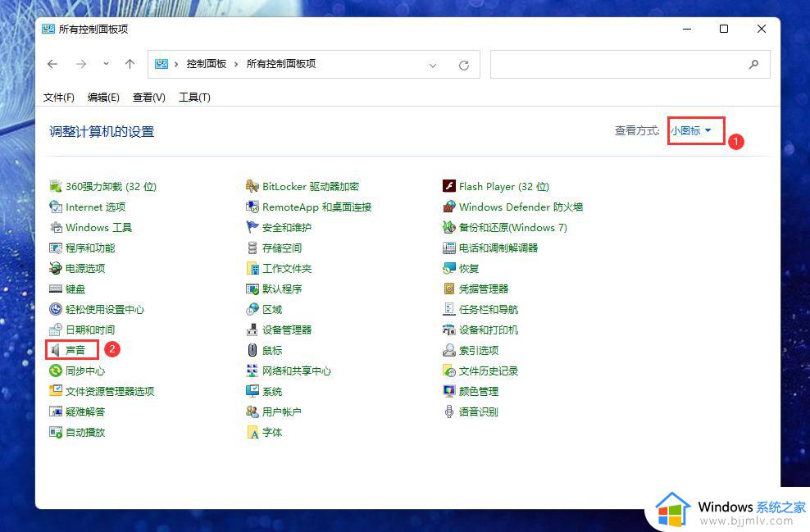Refresh the control panel view
Image resolution: width=810 pixels, height=532 pixels.
coord(464,65)
